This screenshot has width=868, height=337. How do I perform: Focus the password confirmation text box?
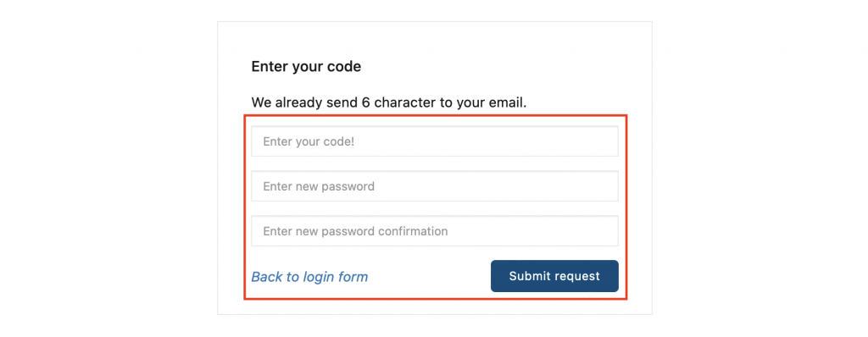point(435,231)
